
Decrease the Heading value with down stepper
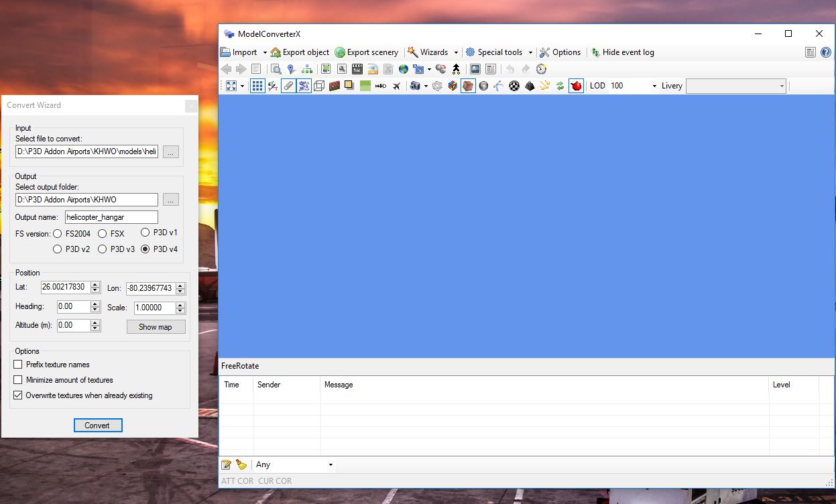pyautogui.click(x=95, y=310)
